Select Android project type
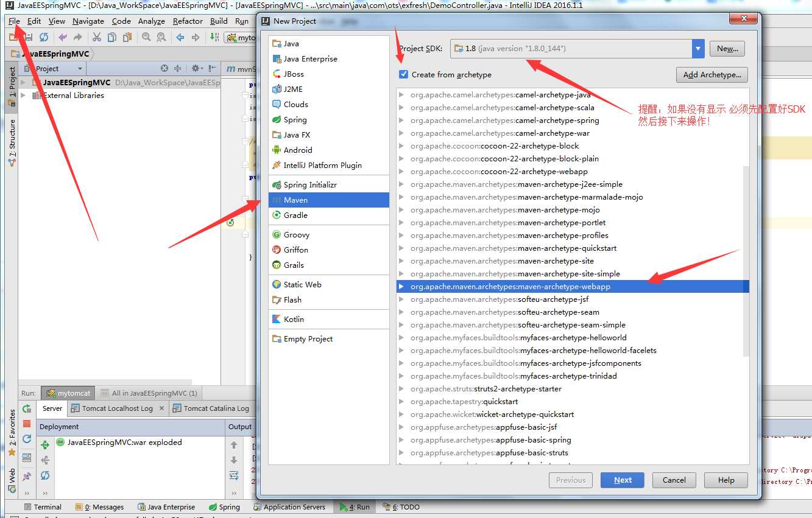The width and height of the screenshot is (812, 518). pyautogui.click(x=329, y=150)
